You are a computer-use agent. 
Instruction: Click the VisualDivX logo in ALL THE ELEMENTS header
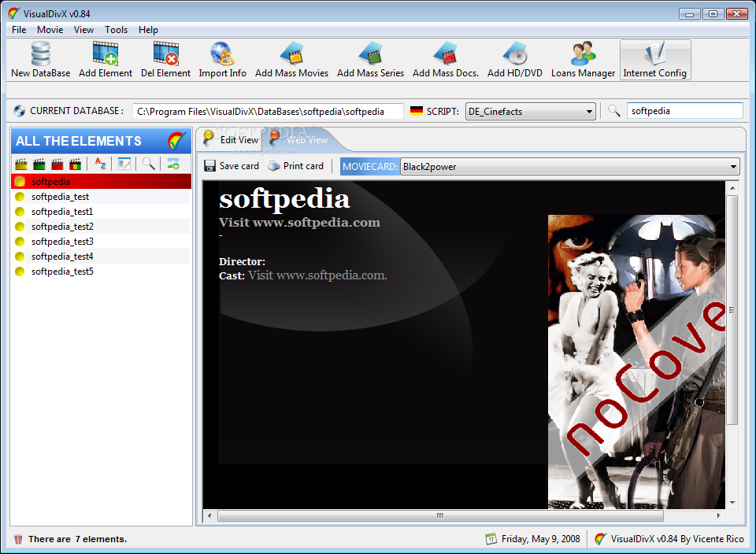click(176, 141)
